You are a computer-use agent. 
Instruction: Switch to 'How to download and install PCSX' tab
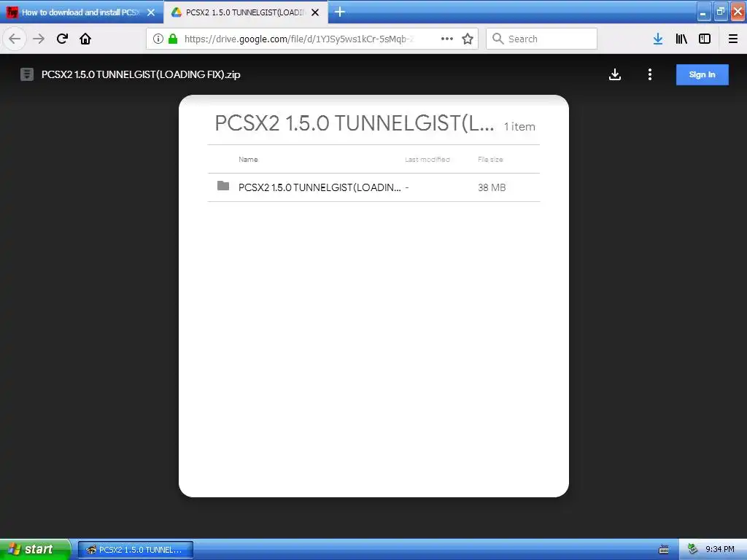pyautogui.click(x=82, y=12)
